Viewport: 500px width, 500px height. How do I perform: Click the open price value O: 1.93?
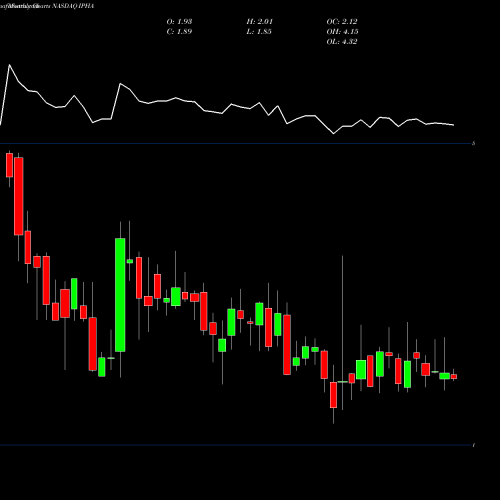(179, 22)
